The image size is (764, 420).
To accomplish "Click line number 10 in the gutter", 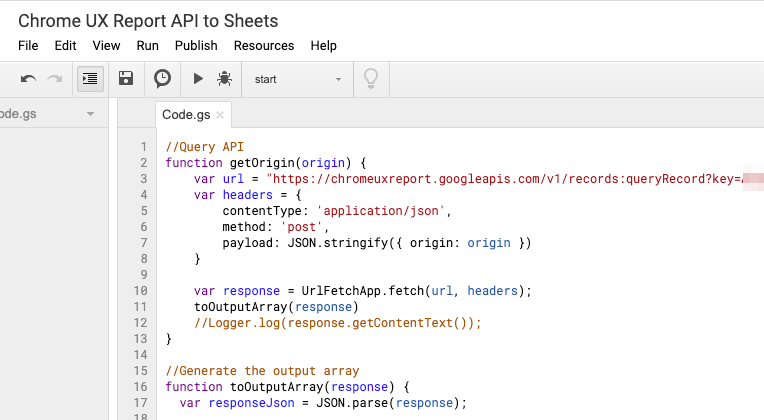I will coord(140,291).
